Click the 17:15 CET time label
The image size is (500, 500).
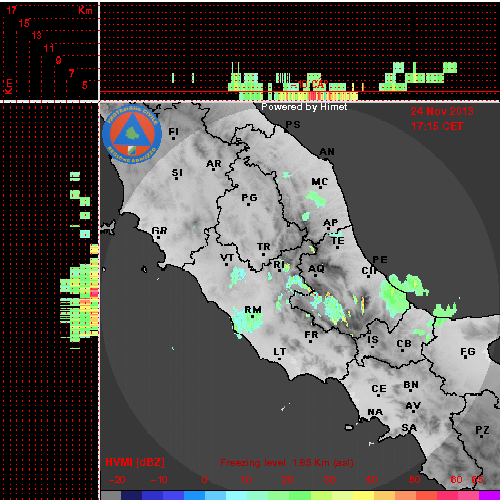click(x=437, y=126)
